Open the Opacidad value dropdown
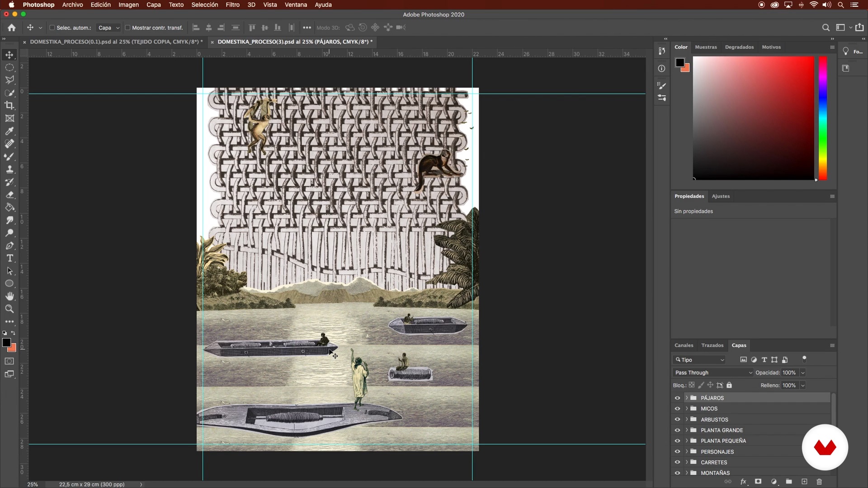Viewport: 868px width, 488px height. 803,373
